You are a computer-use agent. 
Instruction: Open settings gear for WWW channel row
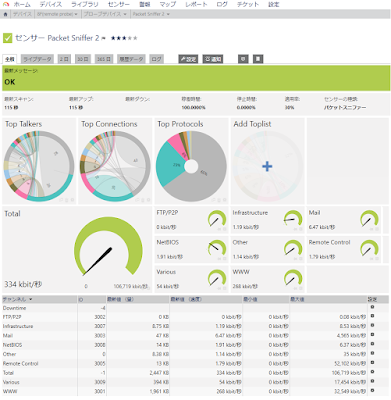click(372, 390)
